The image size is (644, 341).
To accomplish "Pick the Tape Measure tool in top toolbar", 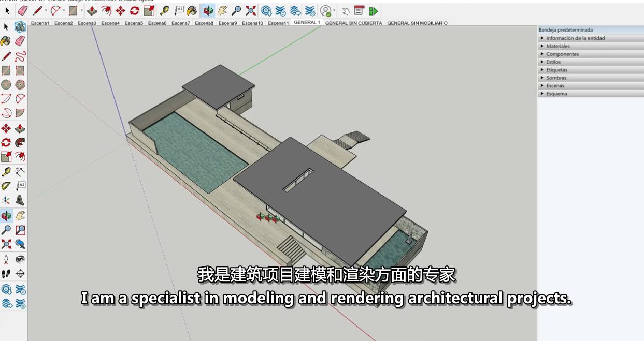I will coord(165,10).
